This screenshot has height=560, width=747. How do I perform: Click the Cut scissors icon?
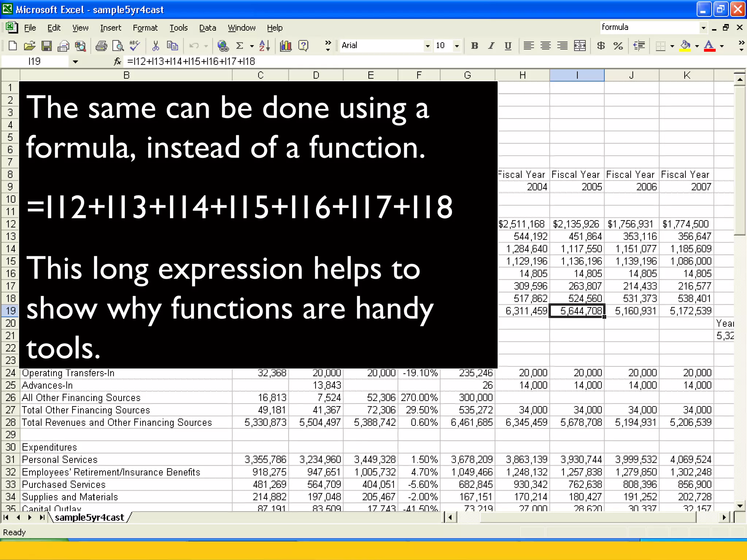point(156,46)
